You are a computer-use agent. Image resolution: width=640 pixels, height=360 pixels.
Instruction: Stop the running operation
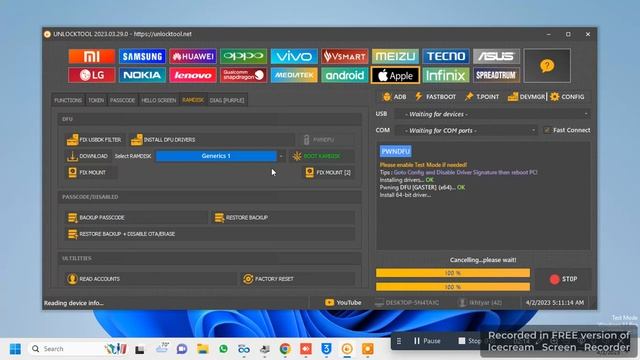point(563,279)
